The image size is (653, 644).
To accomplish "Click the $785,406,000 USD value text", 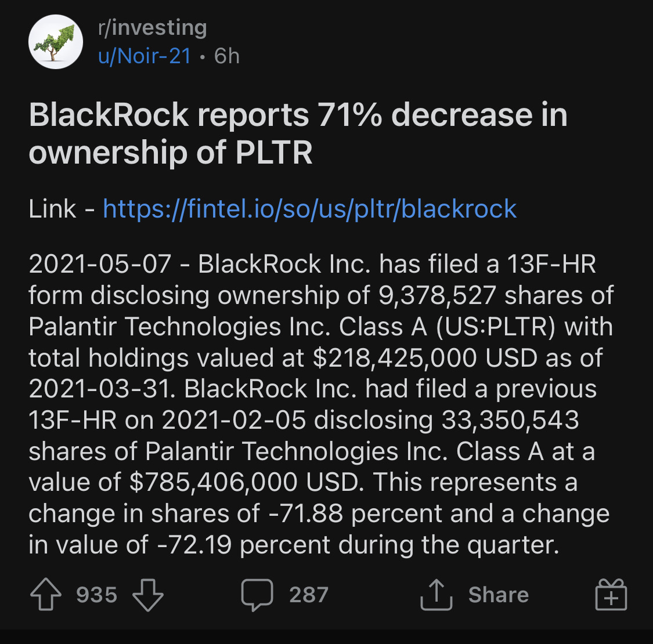I will (x=244, y=482).
